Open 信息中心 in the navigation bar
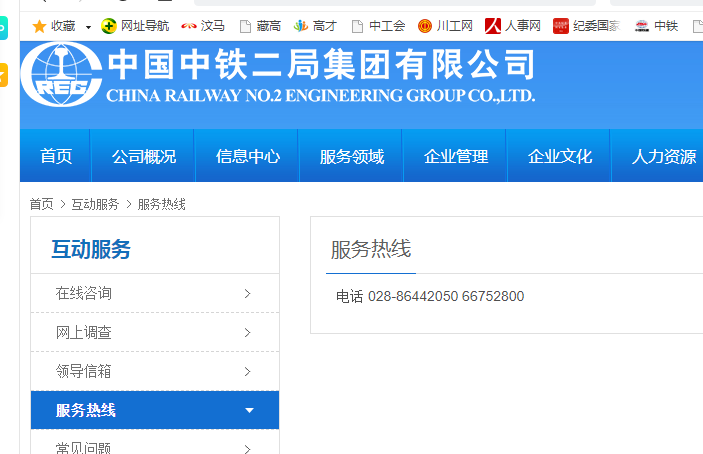 248,157
